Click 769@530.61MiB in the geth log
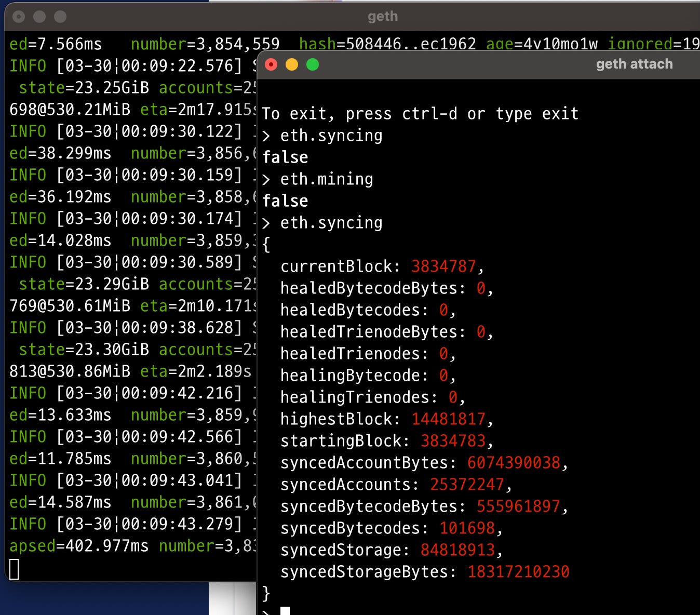 coord(70,306)
